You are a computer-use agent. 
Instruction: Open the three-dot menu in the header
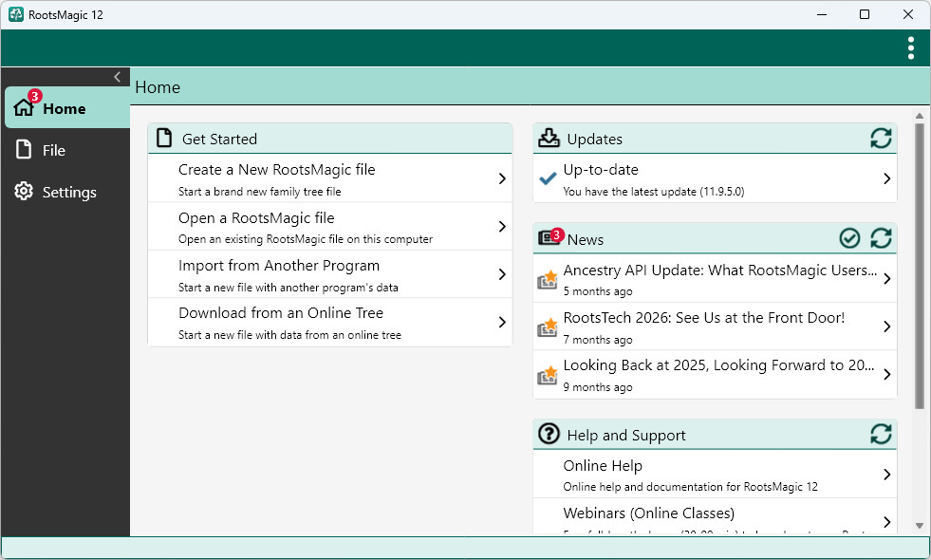point(911,48)
